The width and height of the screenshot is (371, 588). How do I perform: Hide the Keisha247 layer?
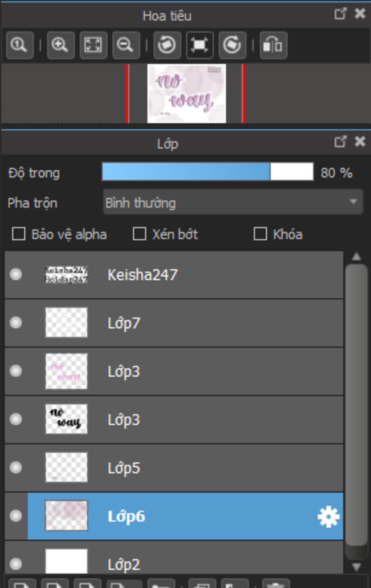coord(16,274)
